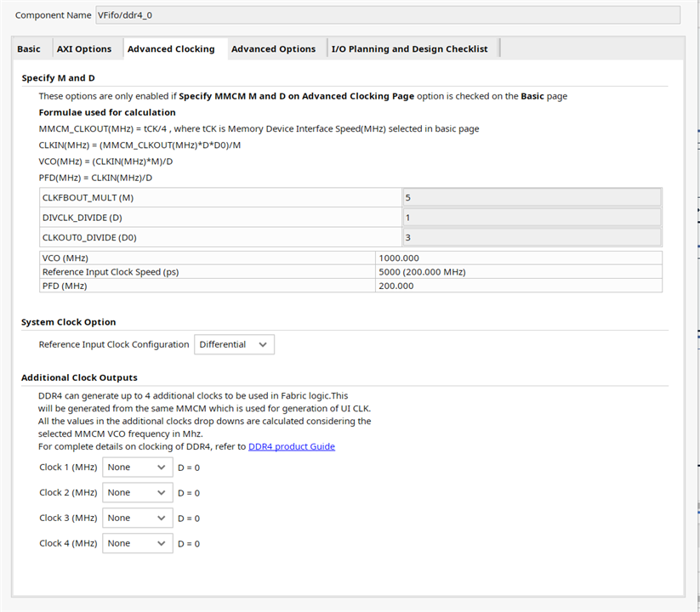Expand the Clock 1 (MHz) dropdown
Image resolution: width=700 pixels, height=612 pixels.
point(138,467)
